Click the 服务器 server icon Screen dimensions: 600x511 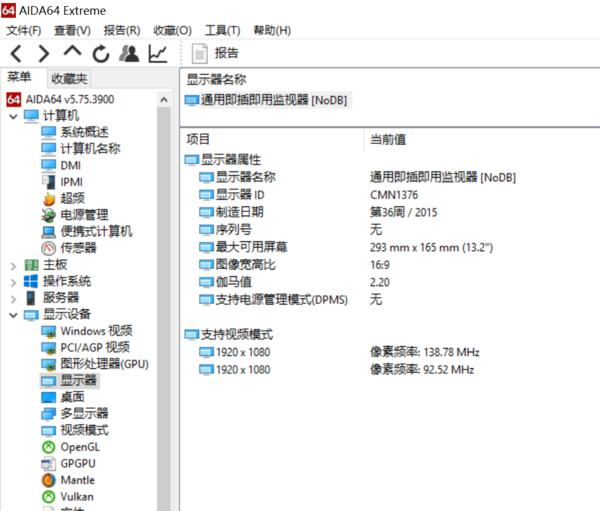pyautogui.click(x=31, y=298)
